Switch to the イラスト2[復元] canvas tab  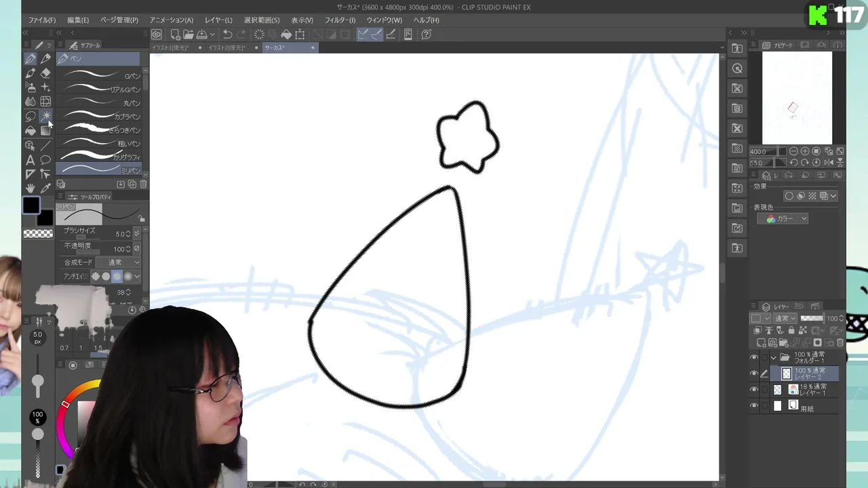pos(227,48)
